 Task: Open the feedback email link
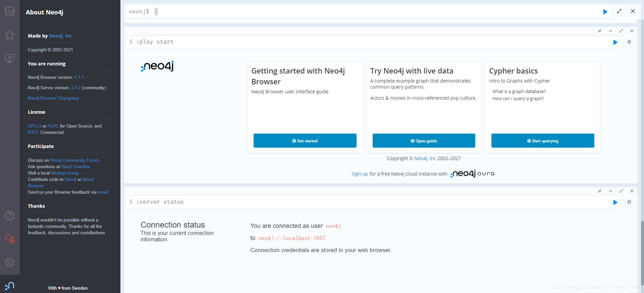click(103, 192)
